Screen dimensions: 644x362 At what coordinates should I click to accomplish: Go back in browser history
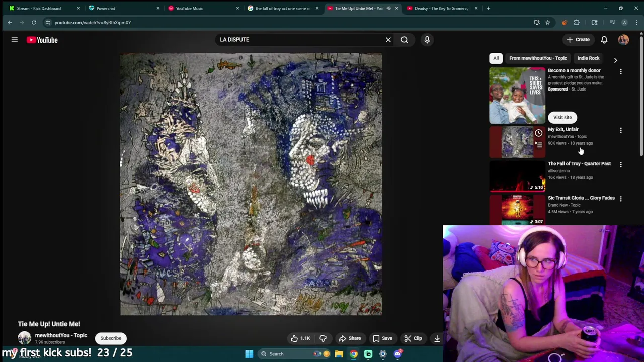coord(10,22)
